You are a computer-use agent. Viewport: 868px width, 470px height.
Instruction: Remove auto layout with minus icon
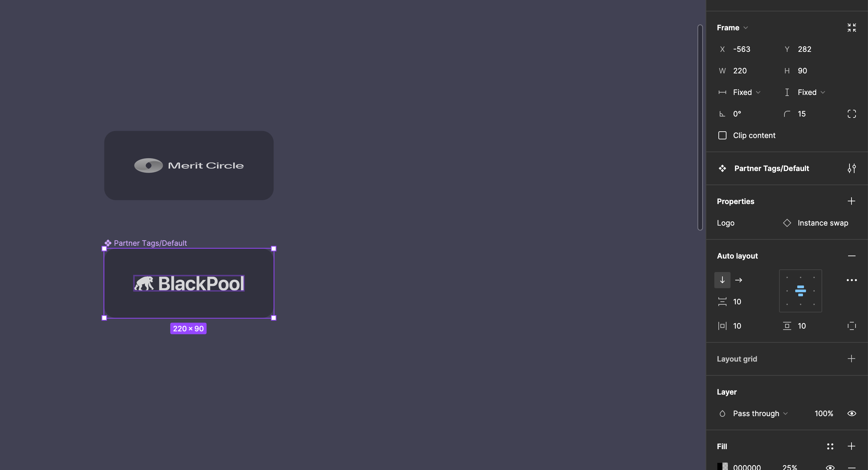tap(851, 256)
